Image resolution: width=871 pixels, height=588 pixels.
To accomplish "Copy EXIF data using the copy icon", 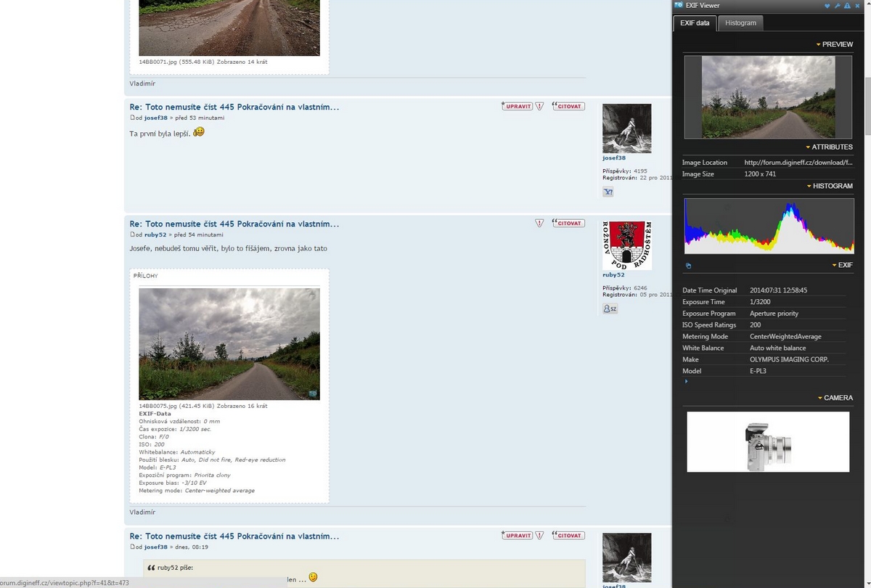I will click(x=688, y=266).
